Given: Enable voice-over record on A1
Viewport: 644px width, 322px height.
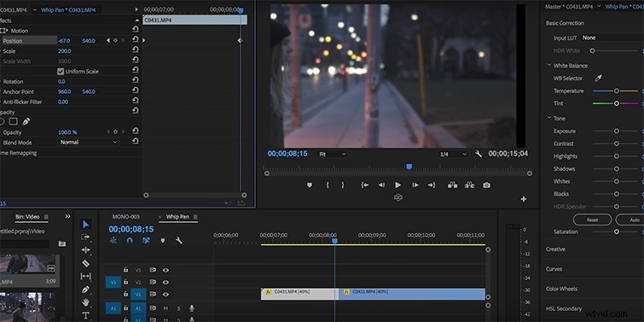Looking at the screenshot, I should pyautogui.click(x=191, y=308).
